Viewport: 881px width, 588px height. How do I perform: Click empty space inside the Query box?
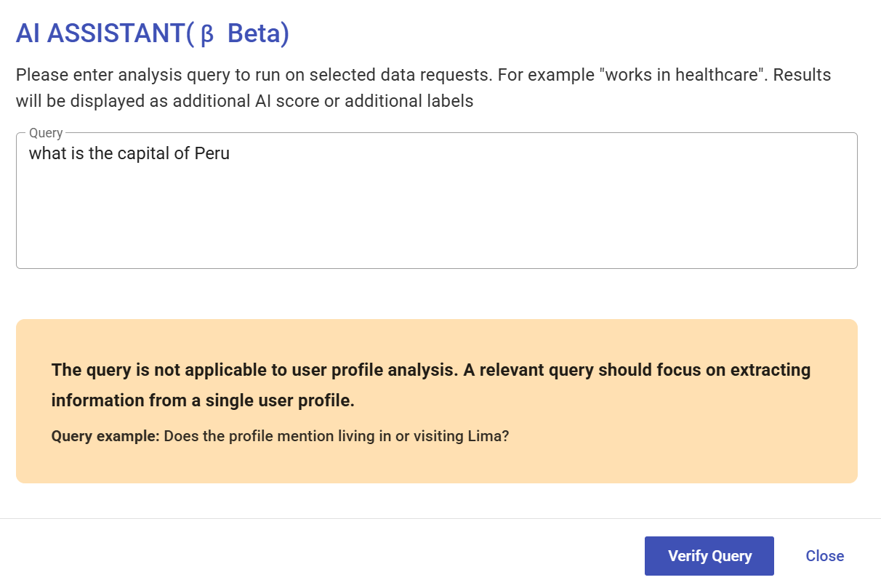[509, 225]
